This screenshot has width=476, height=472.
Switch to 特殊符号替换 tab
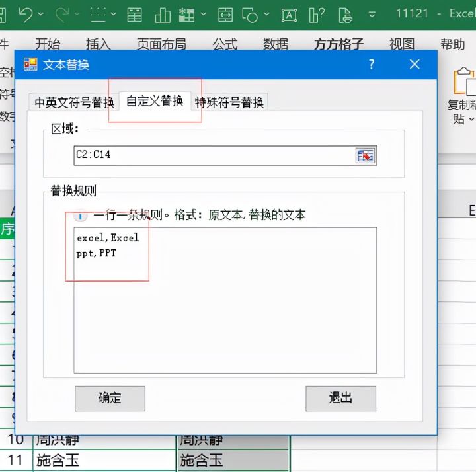(229, 102)
